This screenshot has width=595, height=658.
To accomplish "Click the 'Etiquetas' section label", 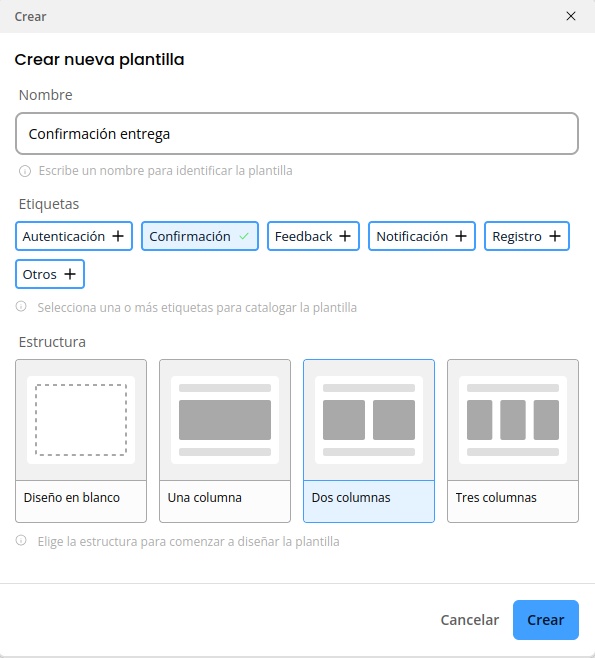I will coord(49,204).
